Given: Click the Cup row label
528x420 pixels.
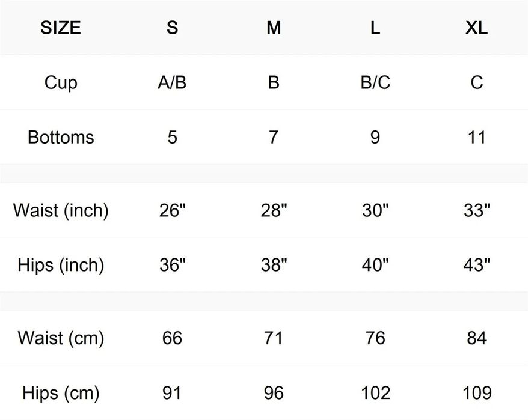Looking at the screenshot, I should (x=61, y=82).
